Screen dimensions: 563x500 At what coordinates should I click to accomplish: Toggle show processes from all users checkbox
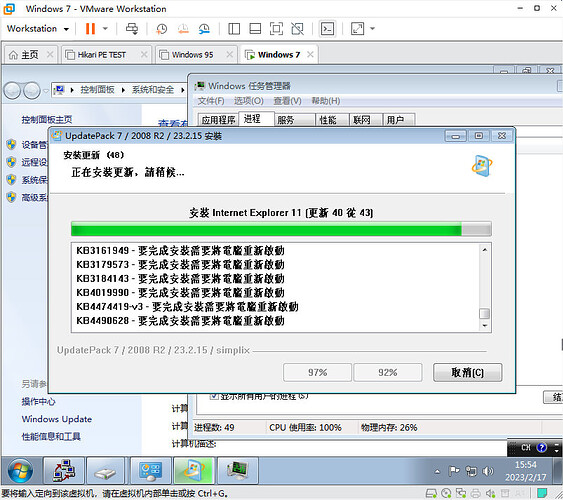tap(214, 396)
